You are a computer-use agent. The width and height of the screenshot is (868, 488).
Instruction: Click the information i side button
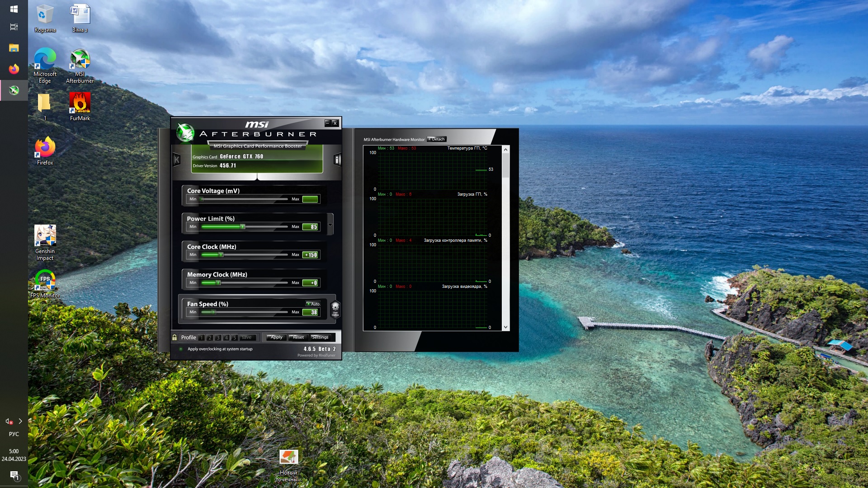click(337, 160)
